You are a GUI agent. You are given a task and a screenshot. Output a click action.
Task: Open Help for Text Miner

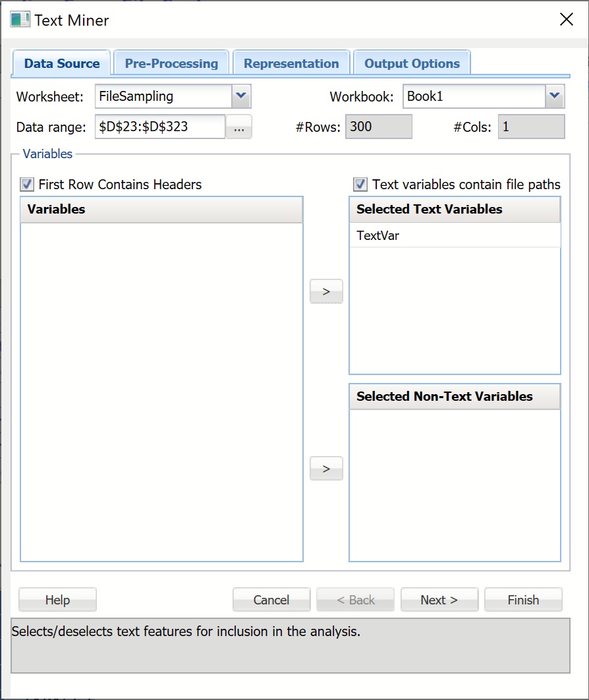57,600
